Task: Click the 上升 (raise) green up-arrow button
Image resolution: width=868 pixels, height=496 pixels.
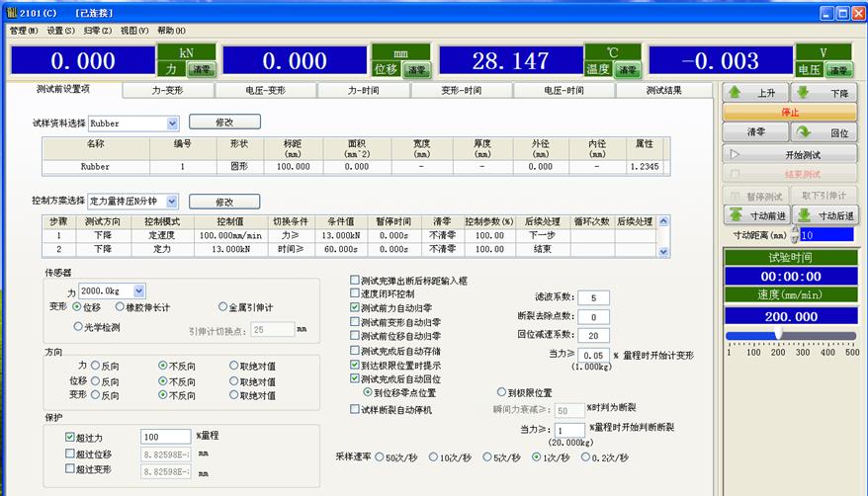Action: (x=755, y=92)
